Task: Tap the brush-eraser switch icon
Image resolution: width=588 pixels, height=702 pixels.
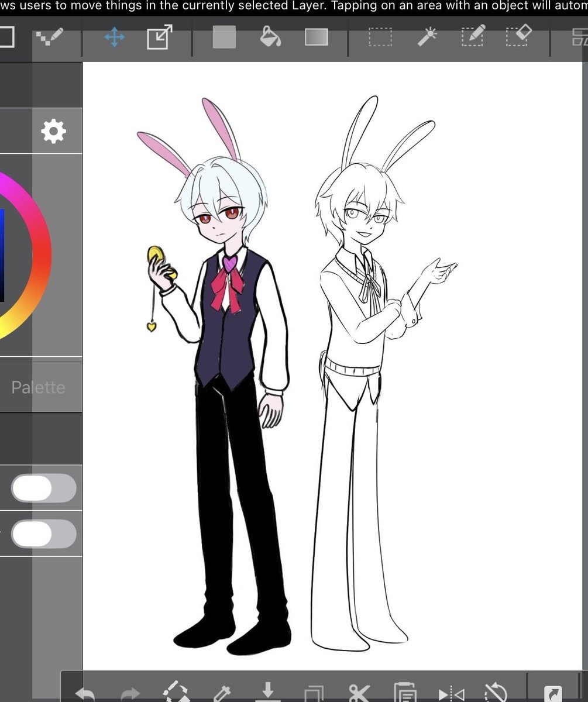Action: point(176,692)
